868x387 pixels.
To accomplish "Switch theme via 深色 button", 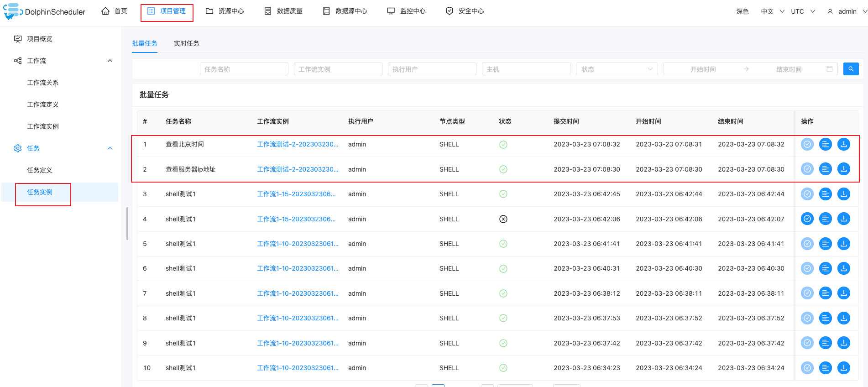I will tap(743, 11).
